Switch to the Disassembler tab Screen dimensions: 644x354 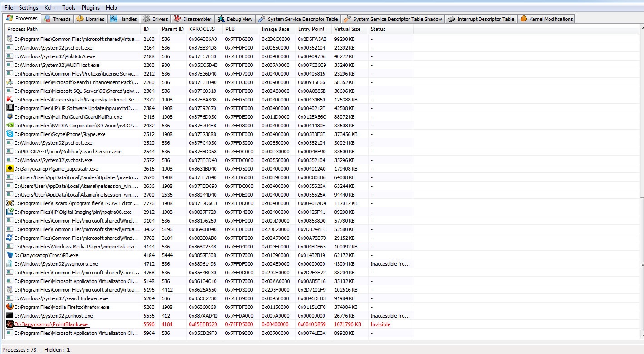click(193, 19)
